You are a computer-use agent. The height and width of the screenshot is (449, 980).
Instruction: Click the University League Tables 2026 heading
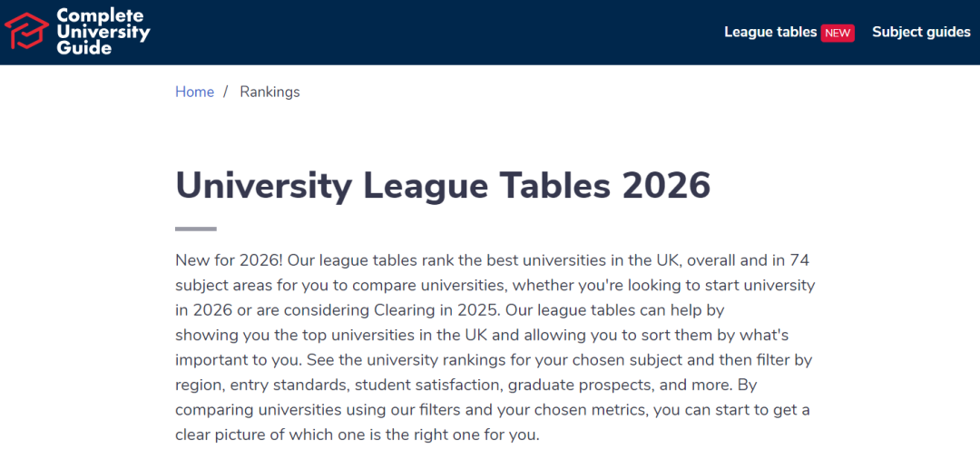442,185
